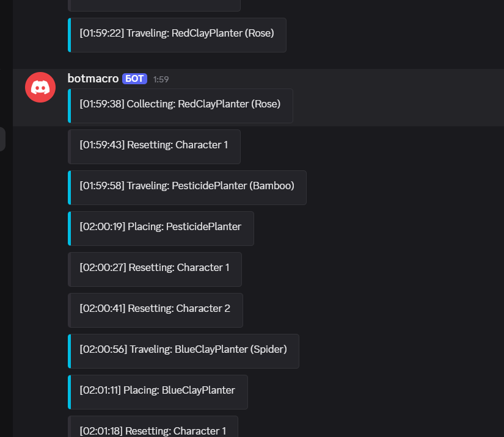The width and height of the screenshot is (504, 437).
Task: Click the 01:59:22 Traveling RedClayPlanter (Rose) embed
Action: coord(177,34)
